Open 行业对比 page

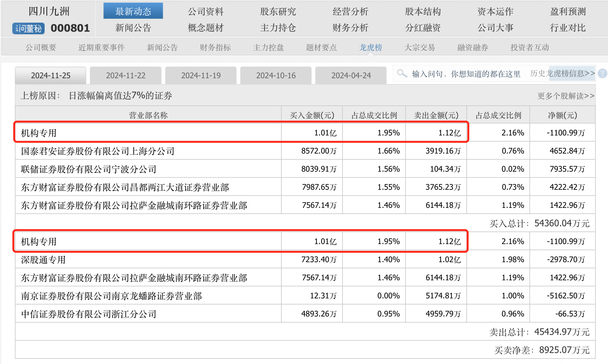(568, 28)
